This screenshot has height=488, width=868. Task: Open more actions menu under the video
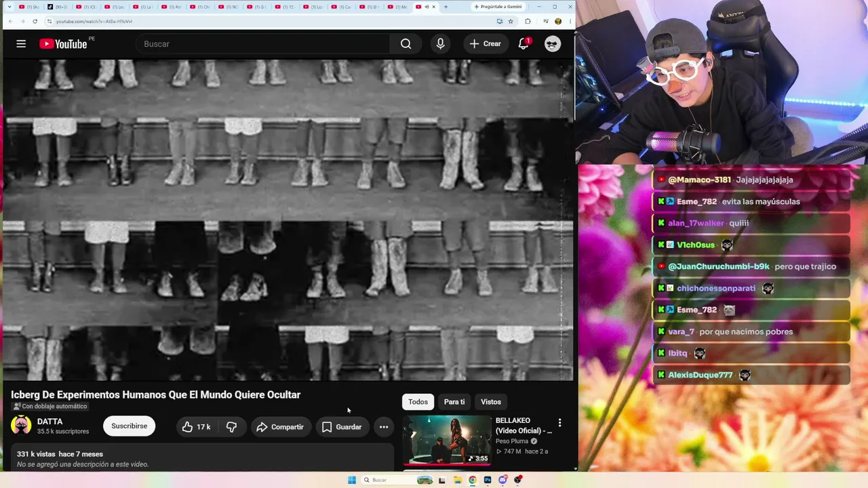384,427
